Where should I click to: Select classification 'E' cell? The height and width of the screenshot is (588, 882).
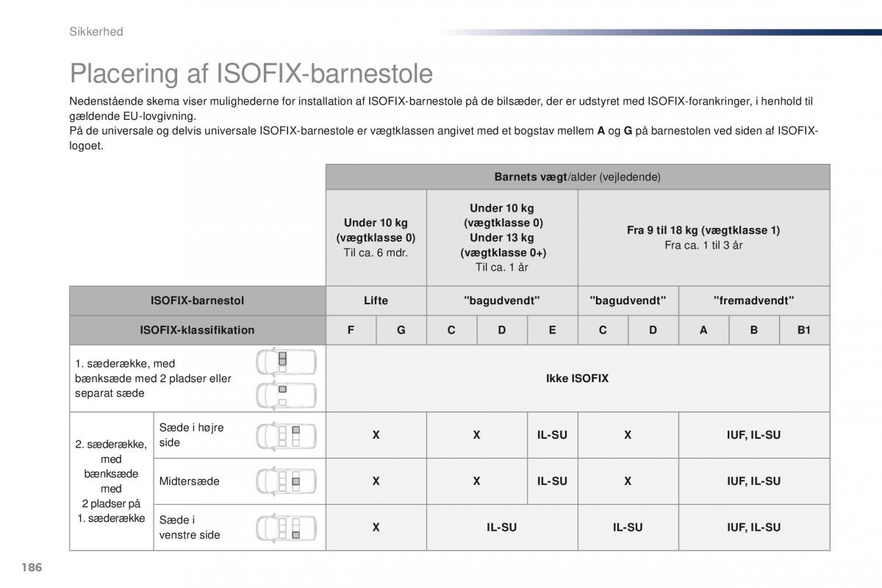[x=553, y=330]
